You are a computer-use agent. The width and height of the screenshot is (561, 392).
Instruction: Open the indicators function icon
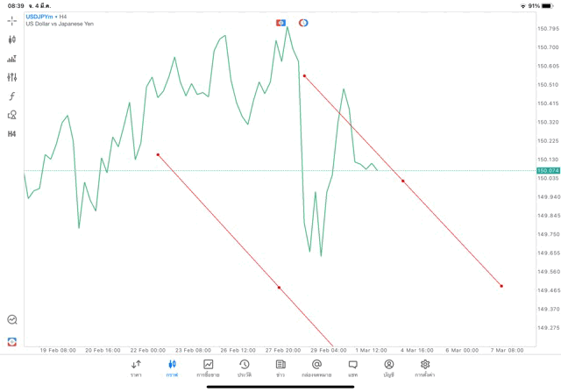[12, 96]
